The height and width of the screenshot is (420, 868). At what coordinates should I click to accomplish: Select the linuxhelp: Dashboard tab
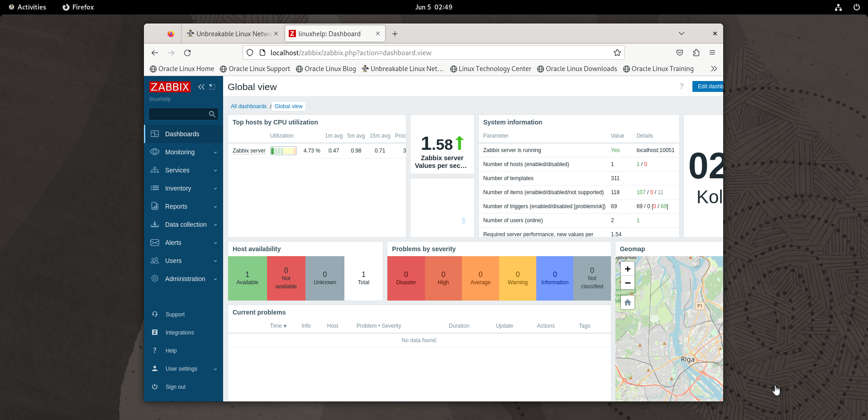click(x=335, y=33)
